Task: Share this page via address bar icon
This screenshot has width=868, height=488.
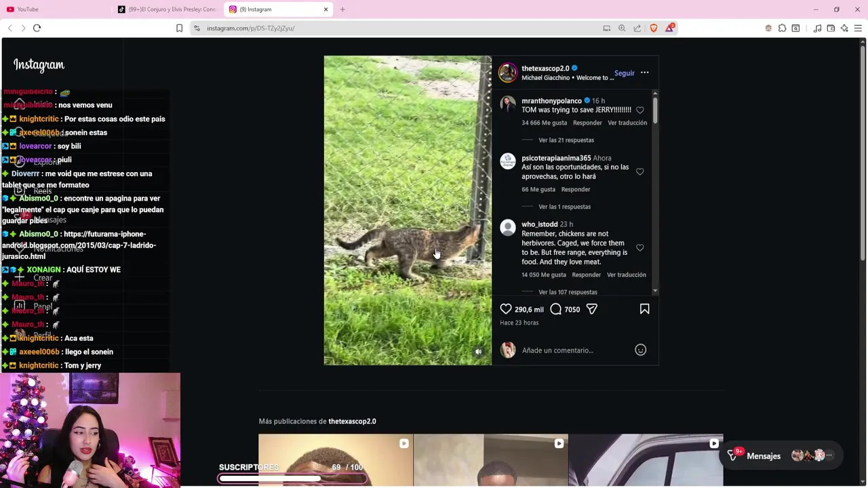Action: 637,28
